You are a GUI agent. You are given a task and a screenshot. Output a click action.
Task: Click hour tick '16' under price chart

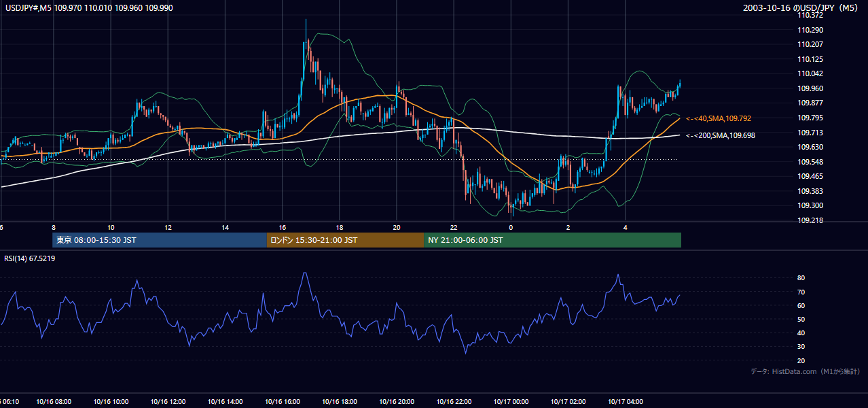point(283,227)
